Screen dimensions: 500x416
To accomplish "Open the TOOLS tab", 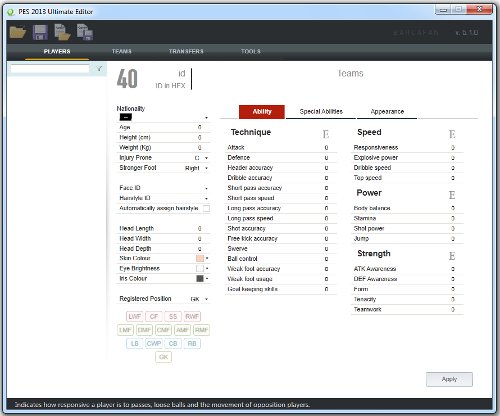I will pyautogui.click(x=251, y=51).
